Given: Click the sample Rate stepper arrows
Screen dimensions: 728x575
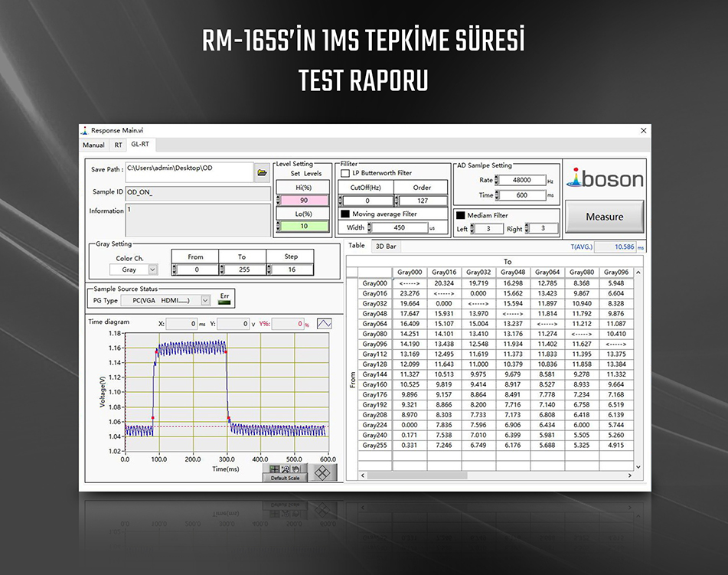Looking at the screenshot, I should pos(497,180).
